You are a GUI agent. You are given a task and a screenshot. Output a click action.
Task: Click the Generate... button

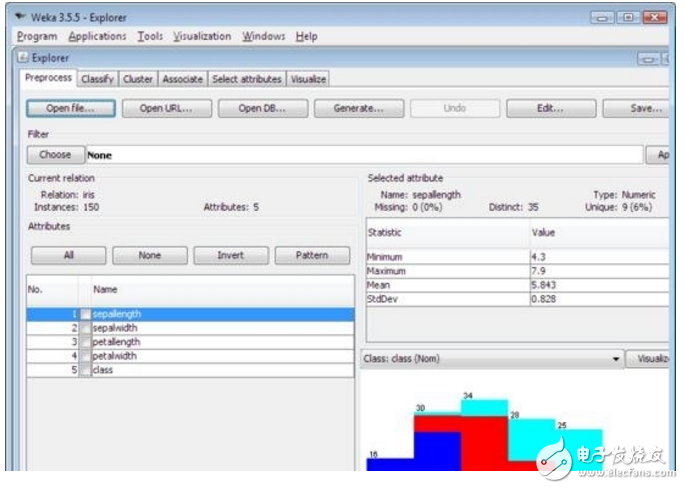click(x=358, y=108)
